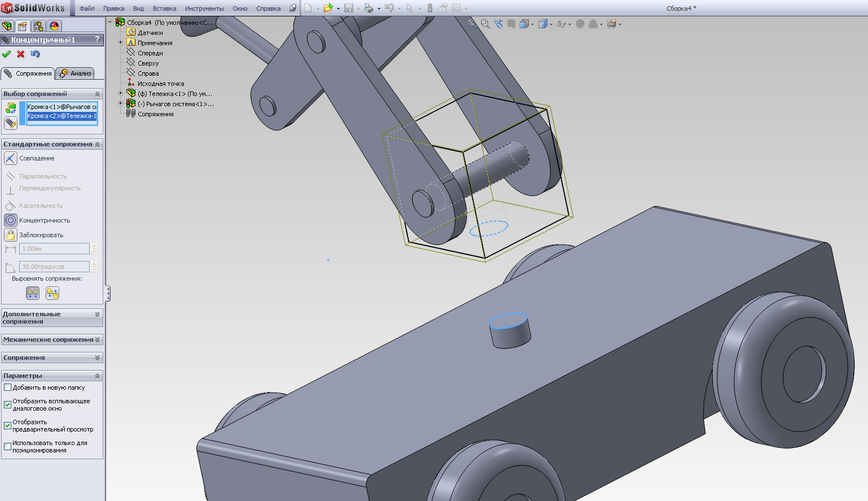Screen dimensions: 868x501
Task: Switch to the PropertyManager tab icon
Action: click(x=23, y=26)
